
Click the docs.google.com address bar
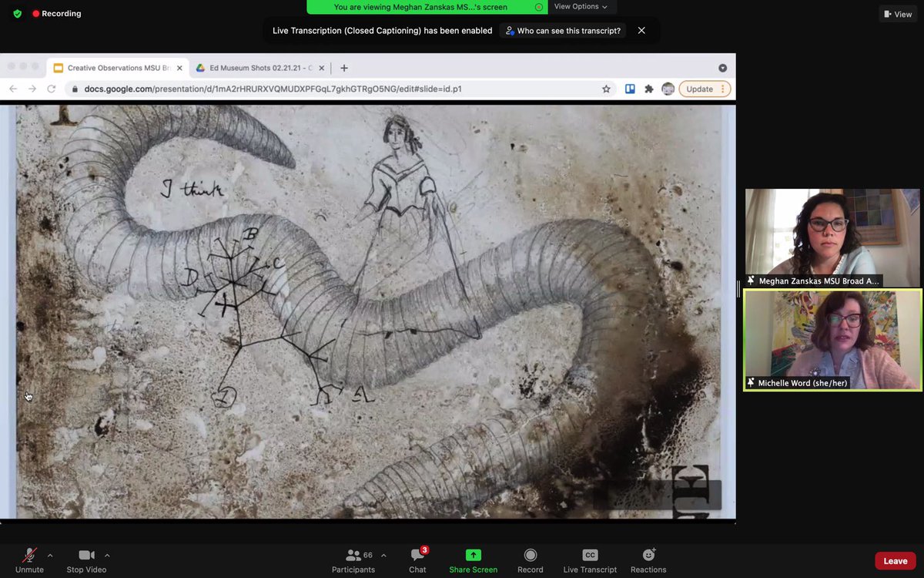click(341, 89)
